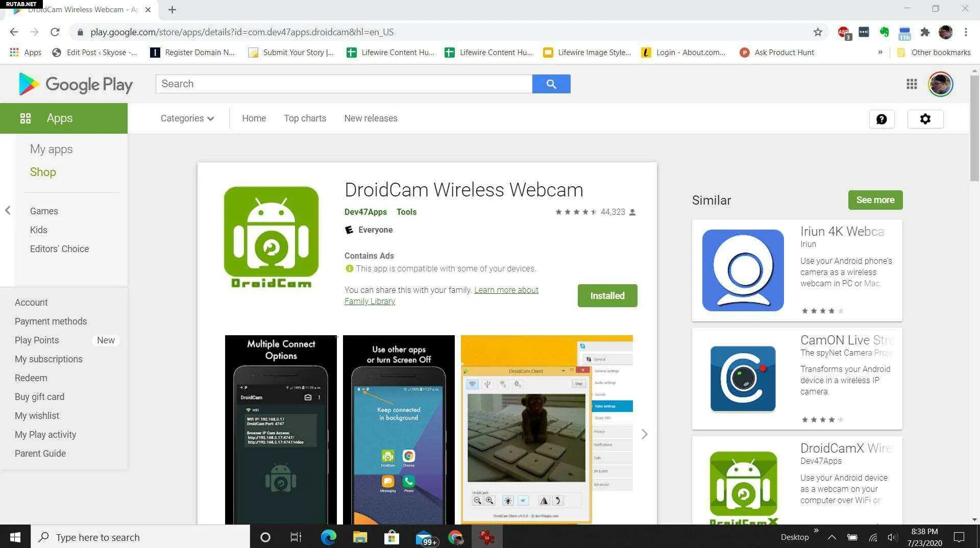Click the ABP adblock extension icon
The width and height of the screenshot is (980, 548).
[844, 33]
